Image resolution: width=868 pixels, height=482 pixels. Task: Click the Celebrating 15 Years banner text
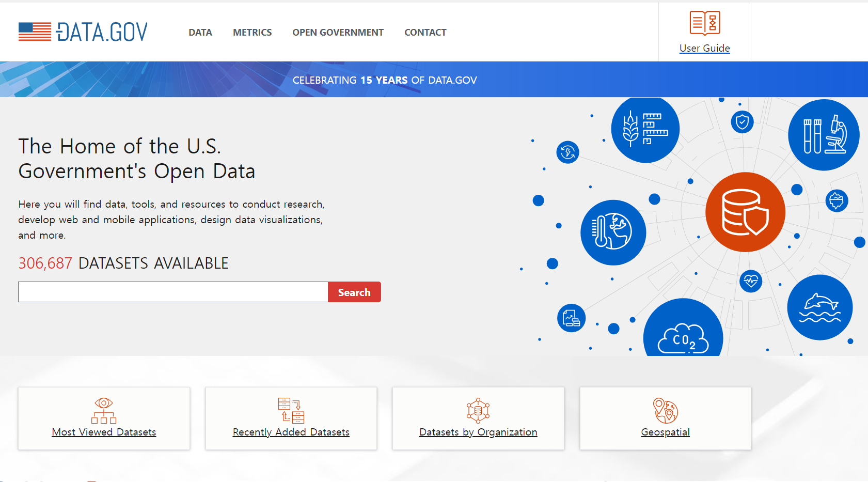(x=385, y=80)
